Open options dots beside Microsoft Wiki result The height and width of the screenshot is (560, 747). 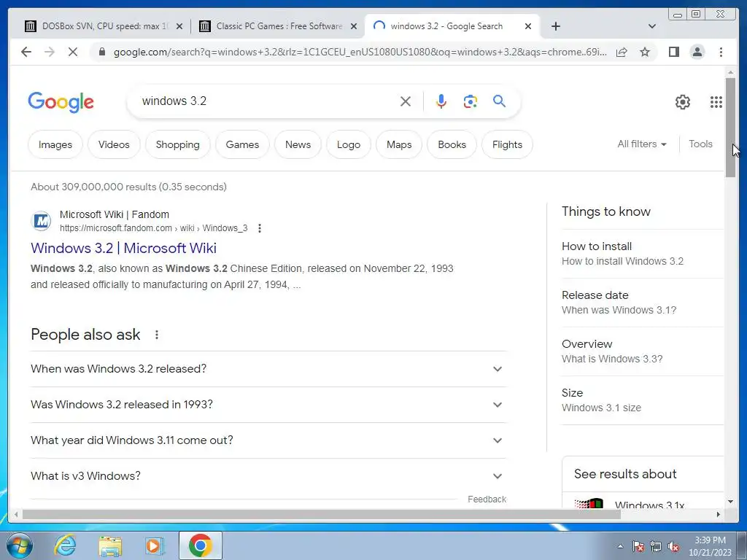tap(260, 228)
